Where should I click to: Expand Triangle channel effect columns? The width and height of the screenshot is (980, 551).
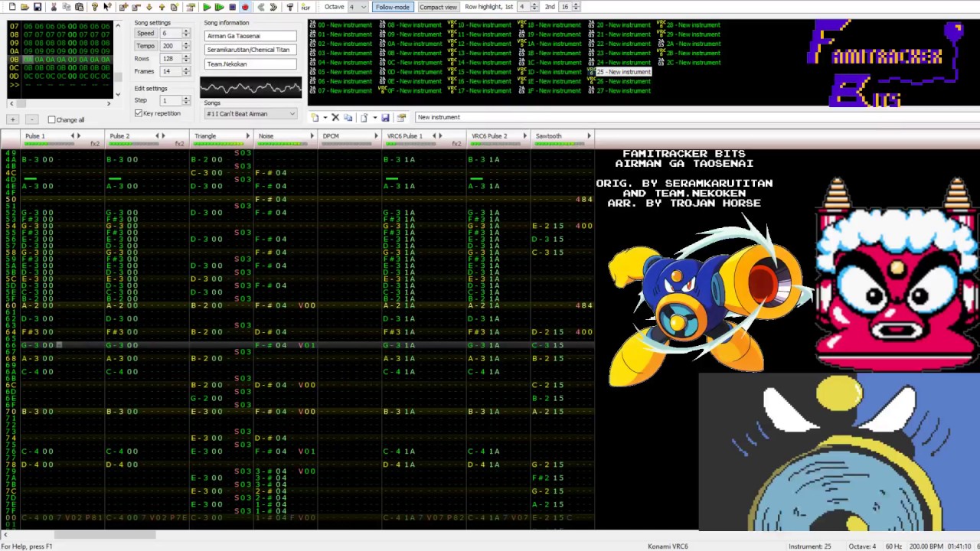(x=247, y=135)
